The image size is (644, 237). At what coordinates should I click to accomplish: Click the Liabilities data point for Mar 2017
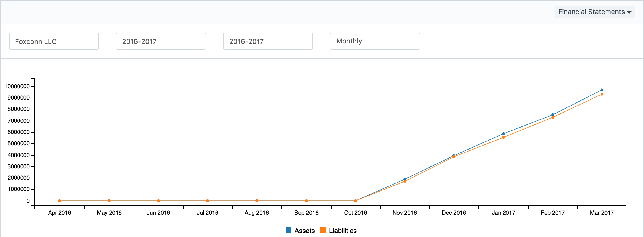(602, 94)
